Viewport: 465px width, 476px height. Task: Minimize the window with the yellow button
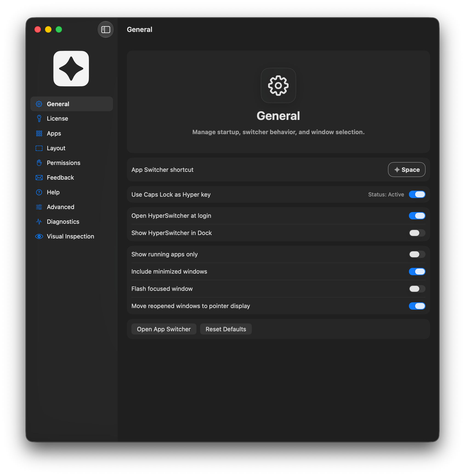coord(48,30)
